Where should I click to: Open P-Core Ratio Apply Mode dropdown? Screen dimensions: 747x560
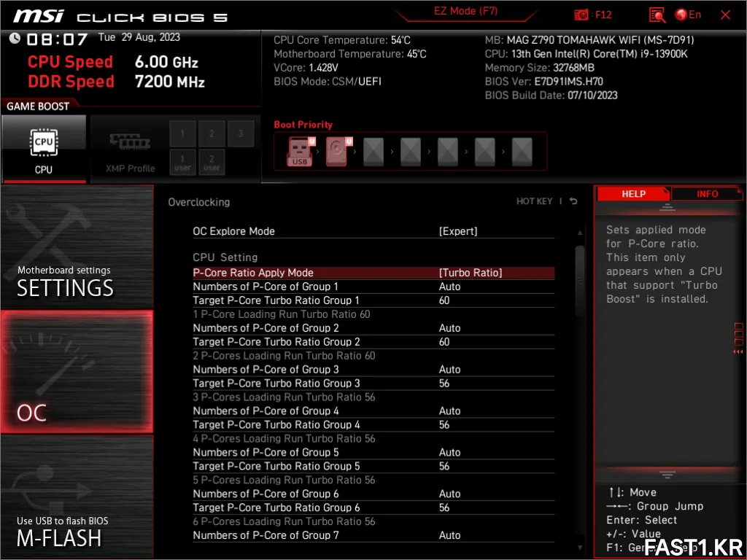[373, 273]
